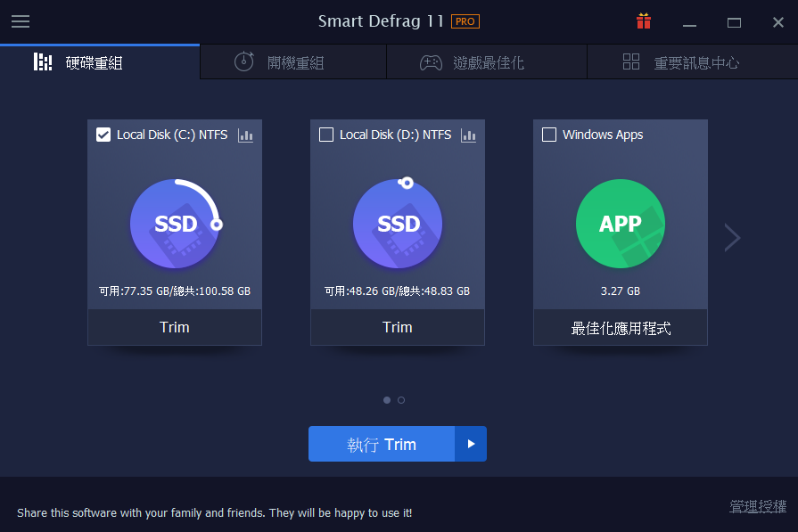This screenshot has width=798, height=532.
Task: Tick the Windows Apps checkbox
Action: pyautogui.click(x=549, y=135)
